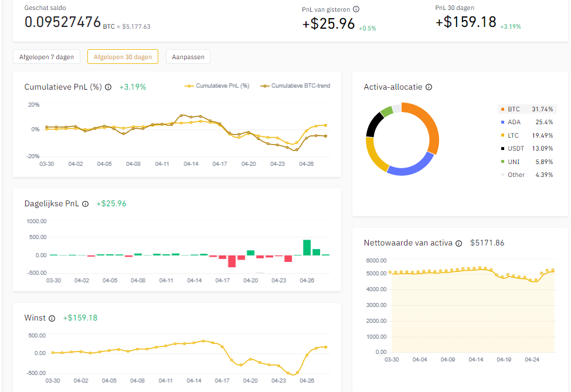The image size is (571, 392).
Task: Toggle Cumulatieve BTC-trend legend series
Action: [296, 86]
